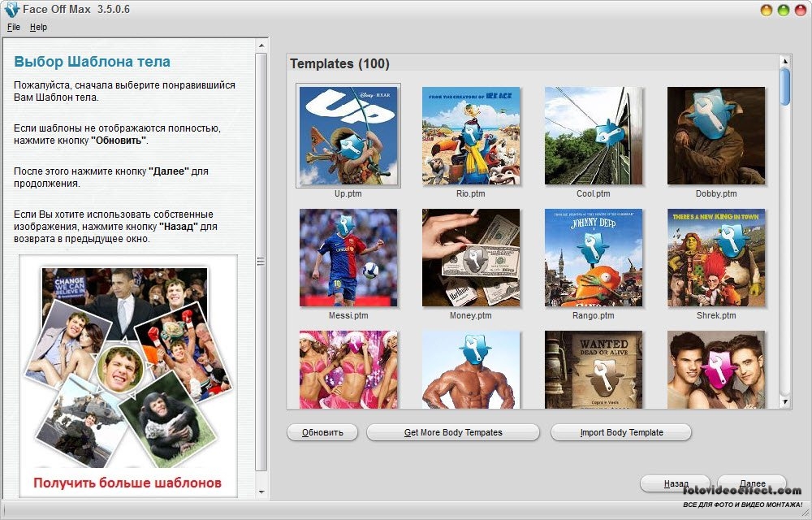Pick the WANTED dead or alive template
This screenshot has height=520, width=812.
[x=594, y=370]
